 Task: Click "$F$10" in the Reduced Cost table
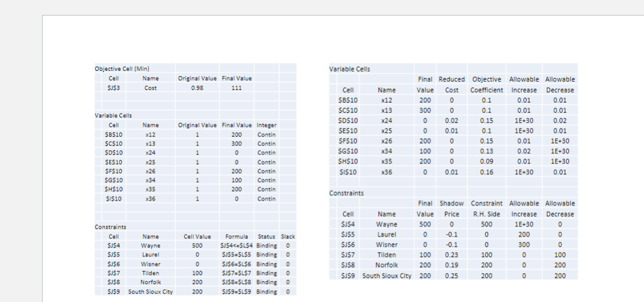[x=348, y=141]
